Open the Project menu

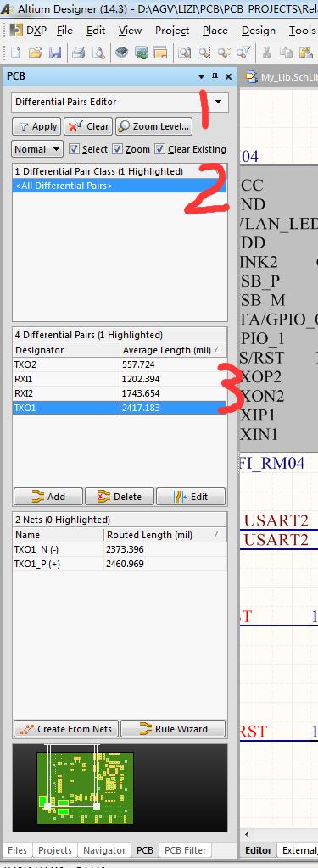click(172, 31)
